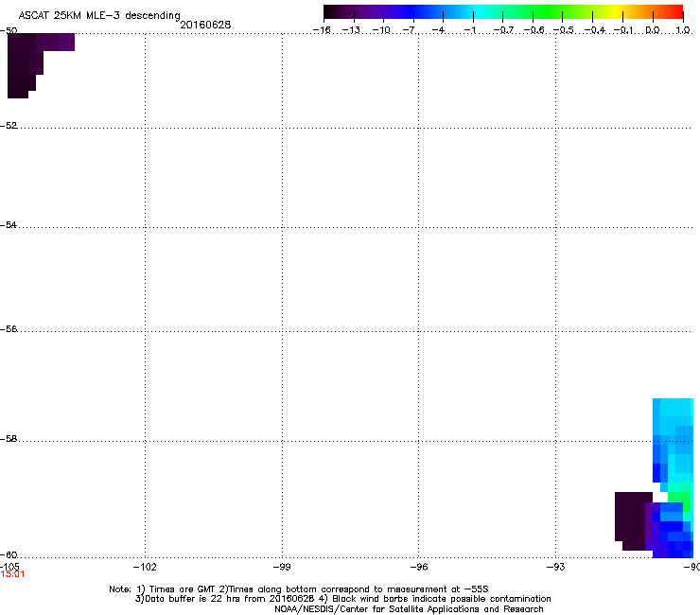Click the -54 latitude axis label
This screenshot has width=700, height=615.
9,224
